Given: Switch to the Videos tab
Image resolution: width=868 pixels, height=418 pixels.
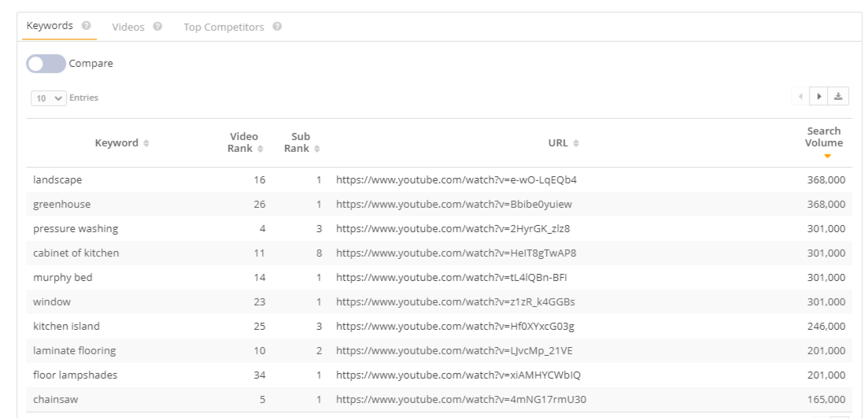Looking at the screenshot, I should pyautogui.click(x=127, y=27).
